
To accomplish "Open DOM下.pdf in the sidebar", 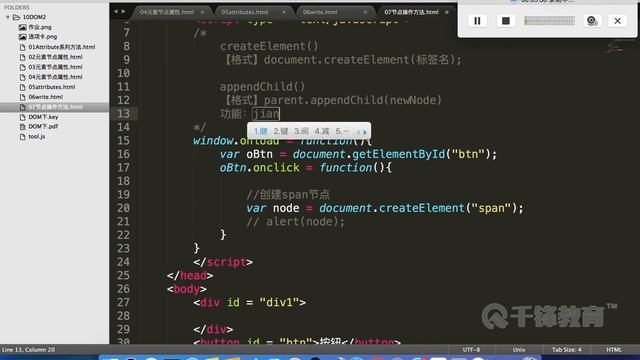I will [x=43, y=127].
